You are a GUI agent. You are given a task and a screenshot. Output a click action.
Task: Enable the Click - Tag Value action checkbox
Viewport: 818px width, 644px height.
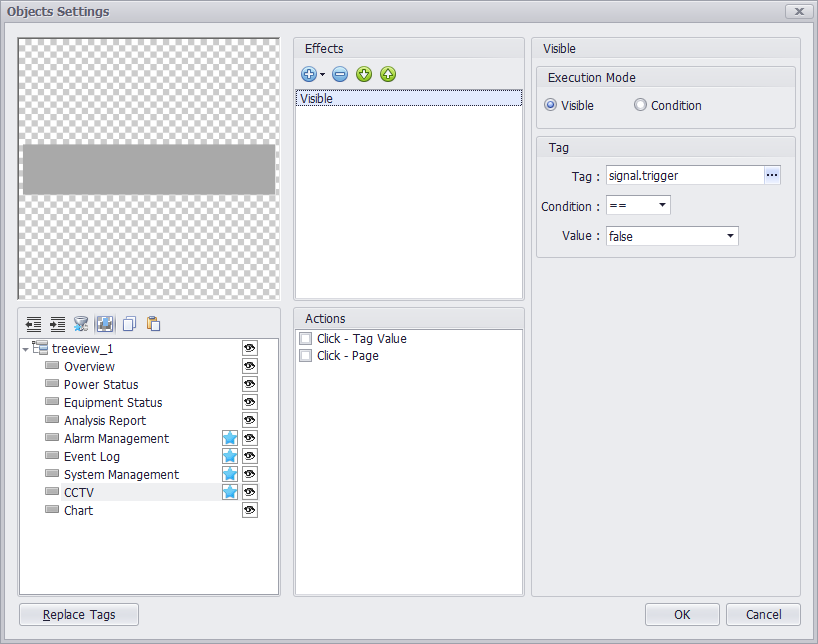point(306,339)
